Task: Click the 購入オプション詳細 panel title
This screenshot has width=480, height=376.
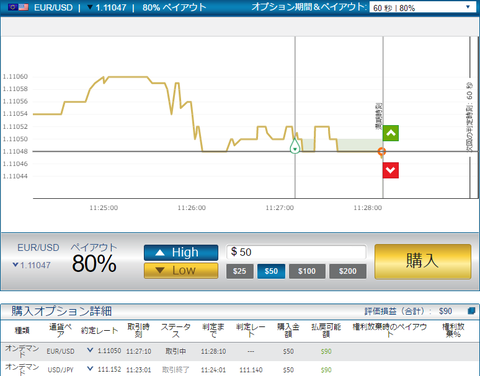Action: tap(61, 311)
